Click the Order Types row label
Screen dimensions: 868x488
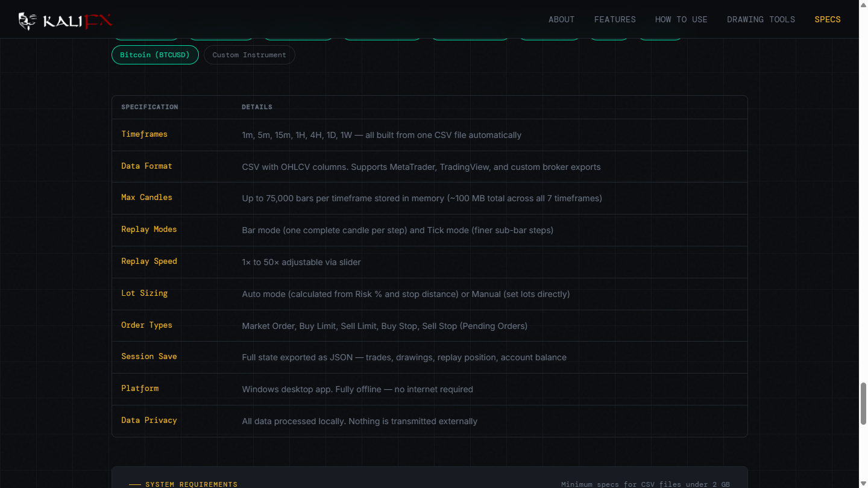(x=146, y=325)
